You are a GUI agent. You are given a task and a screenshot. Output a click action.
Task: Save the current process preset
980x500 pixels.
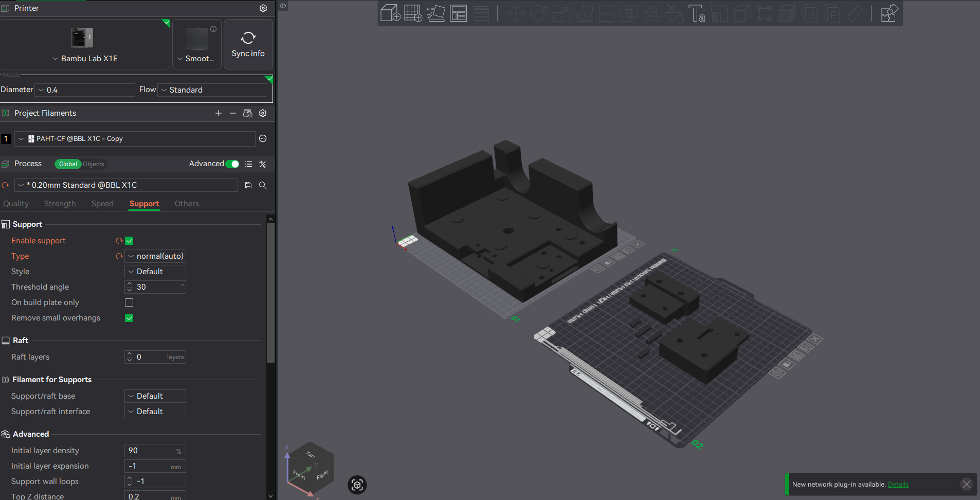(x=248, y=185)
